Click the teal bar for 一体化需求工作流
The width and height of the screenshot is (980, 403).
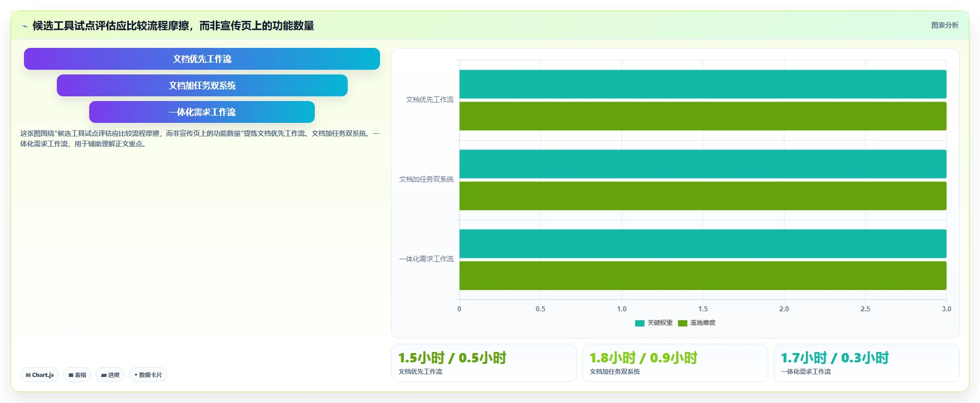pyautogui.click(x=703, y=244)
